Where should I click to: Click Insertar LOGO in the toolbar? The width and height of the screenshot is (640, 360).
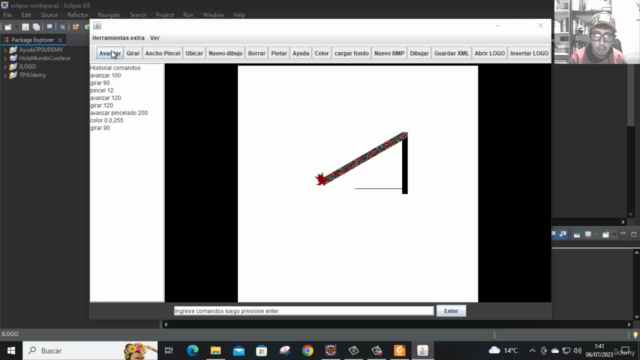point(529,53)
